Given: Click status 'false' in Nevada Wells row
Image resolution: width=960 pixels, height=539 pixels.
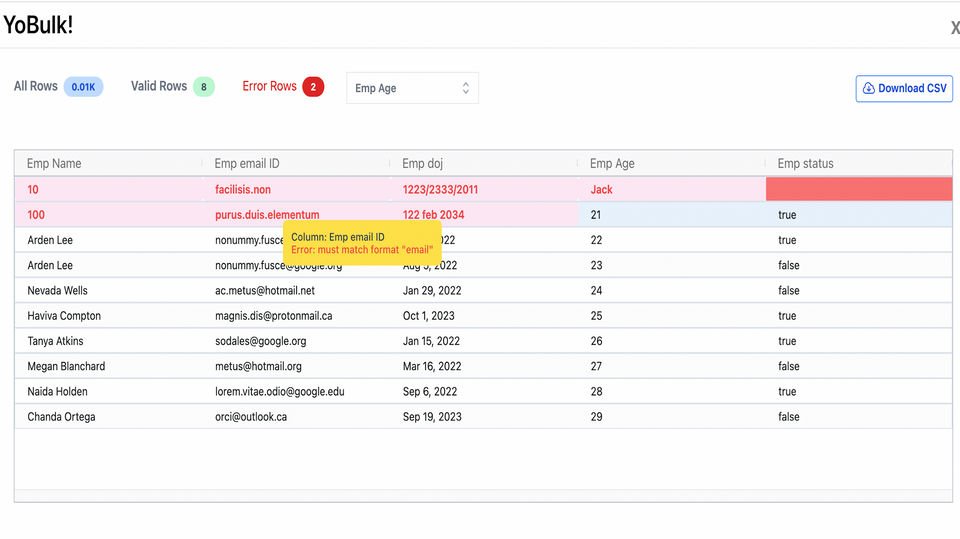Looking at the screenshot, I should point(789,290).
